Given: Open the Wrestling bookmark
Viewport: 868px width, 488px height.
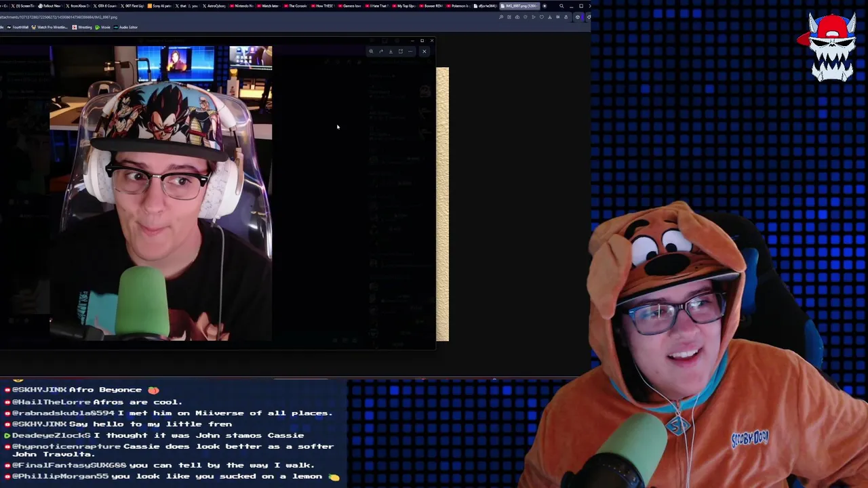Looking at the screenshot, I should pyautogui.click(x=82, y=27).
